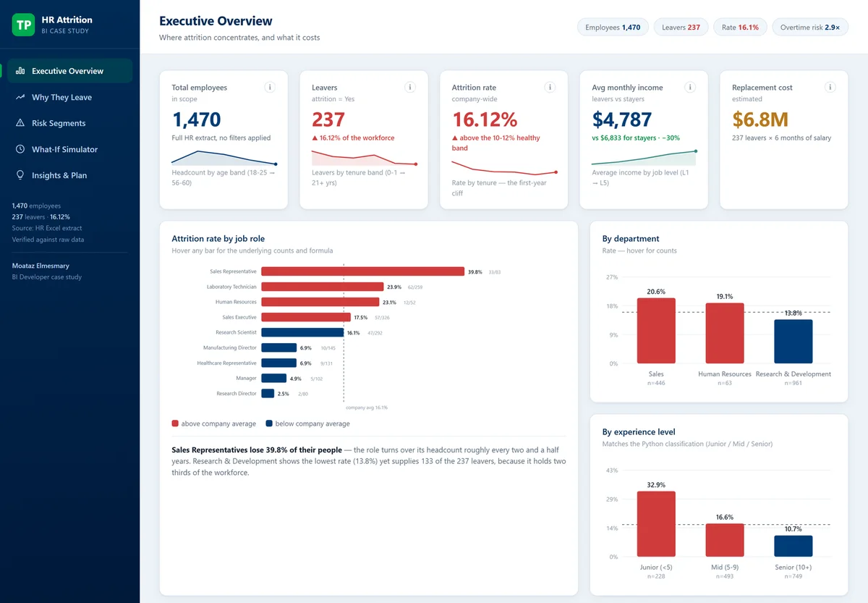Click the Executive Overview bar-chart icon
Viewport: 868px width, 603px height.
20,71
